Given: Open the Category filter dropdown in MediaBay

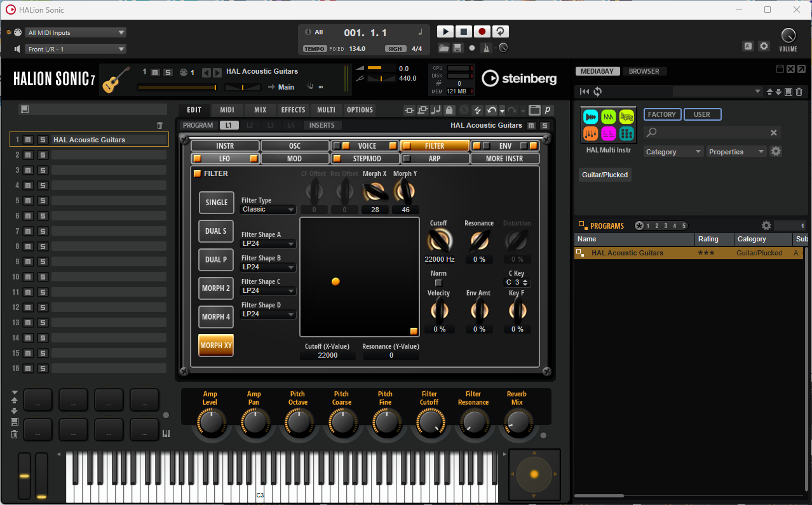Looking at the screenshot, I should tap(673, 152).
